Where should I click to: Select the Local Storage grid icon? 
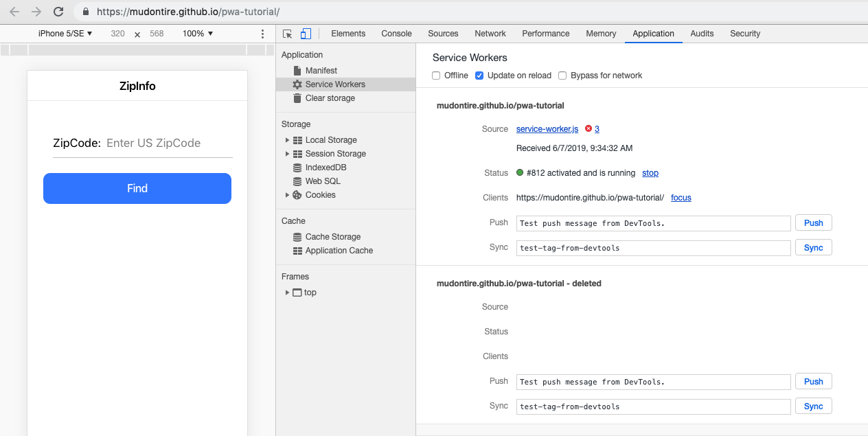297,140
